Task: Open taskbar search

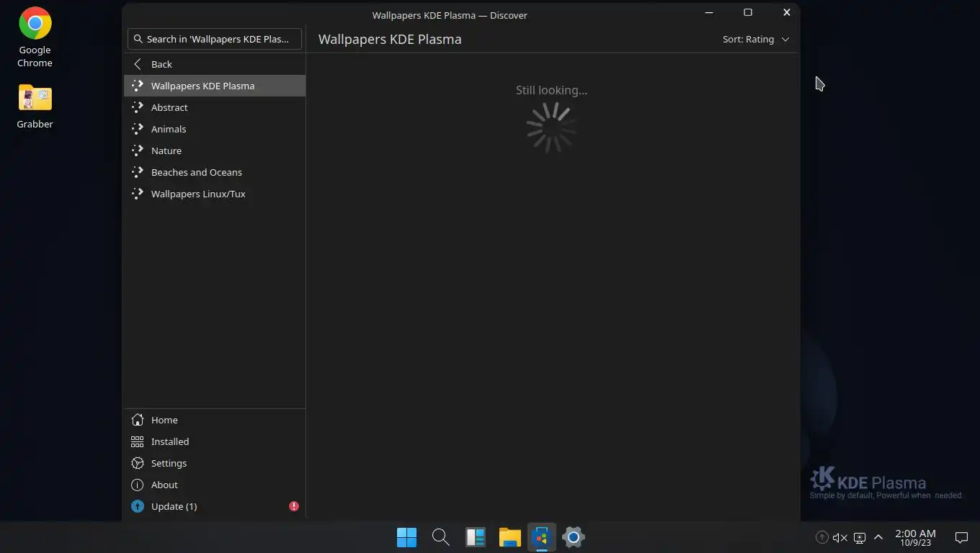Action: tap(441, 537)
